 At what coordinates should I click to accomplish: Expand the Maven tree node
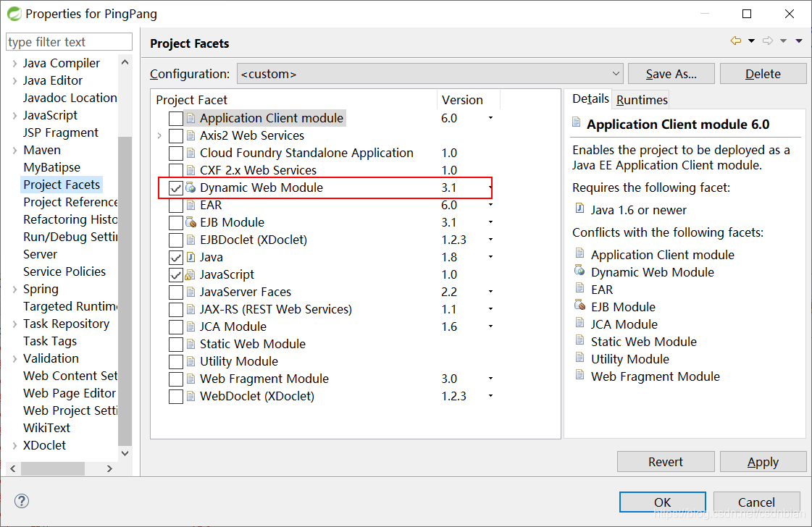click(14, 150)
